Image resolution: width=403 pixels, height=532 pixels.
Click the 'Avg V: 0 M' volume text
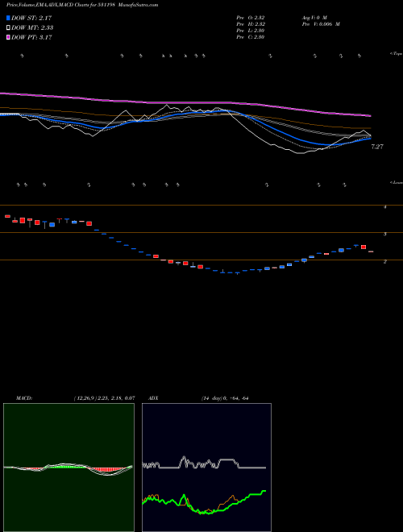point(314,17)
